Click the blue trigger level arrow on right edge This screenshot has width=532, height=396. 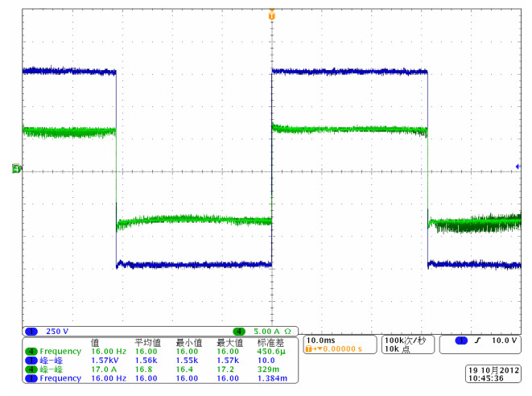(517, 167)
